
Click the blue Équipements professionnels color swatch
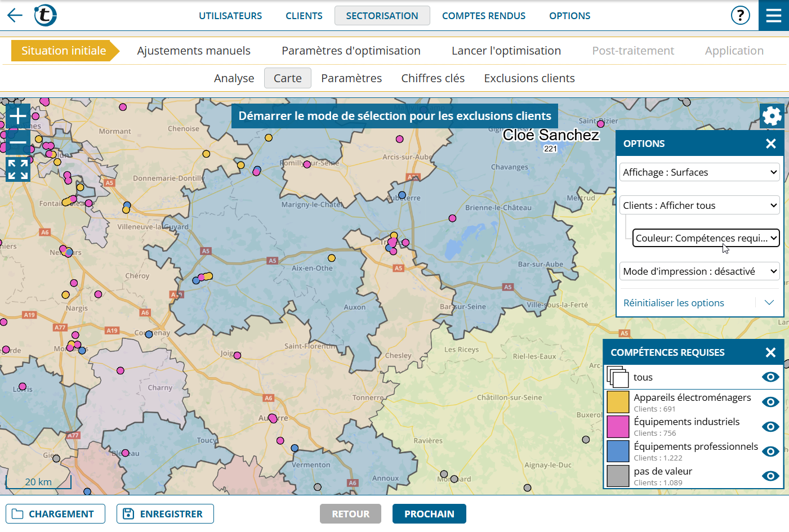618,451
